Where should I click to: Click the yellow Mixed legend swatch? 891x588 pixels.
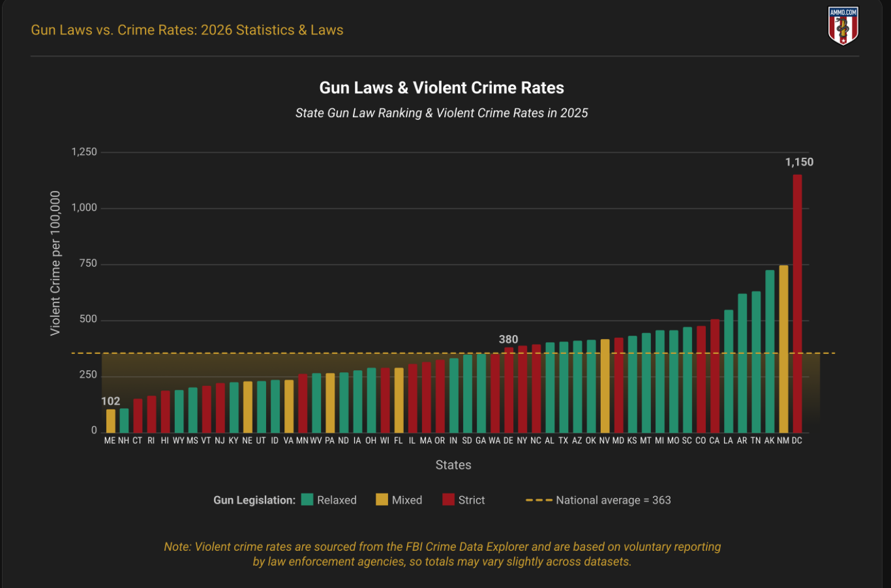coord(382,500)
